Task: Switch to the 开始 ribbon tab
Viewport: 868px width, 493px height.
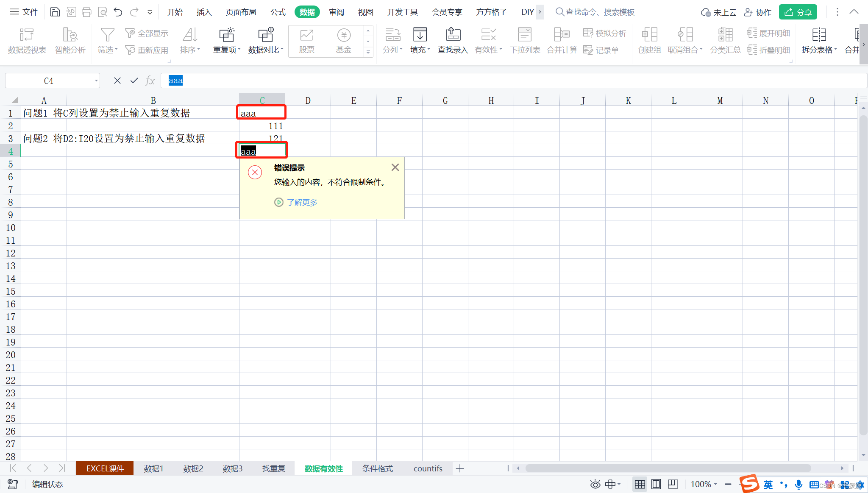Action: (x=175, y=12)
